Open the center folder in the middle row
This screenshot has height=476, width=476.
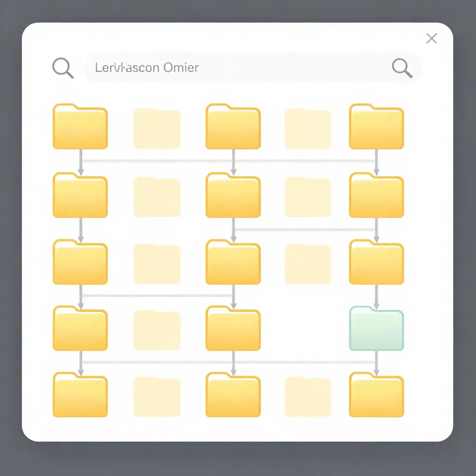pyautogui.click(x=233, y=262)
